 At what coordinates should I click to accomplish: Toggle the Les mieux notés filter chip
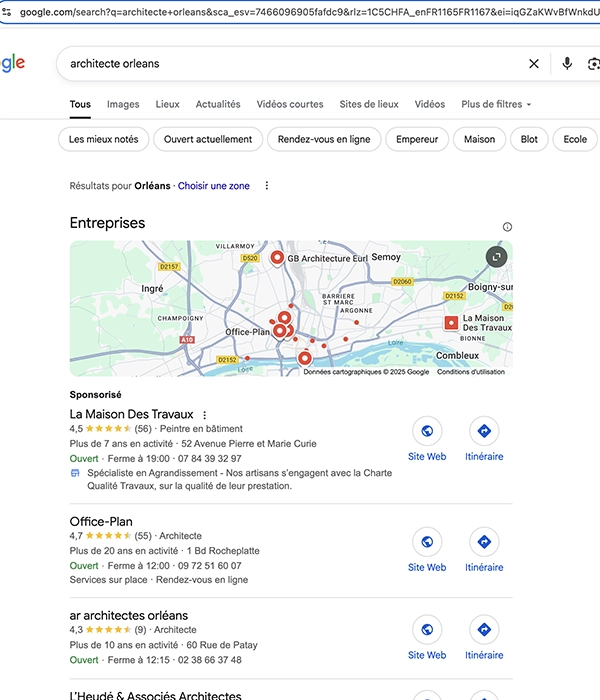pyautogui.click(x=104, y=139)
